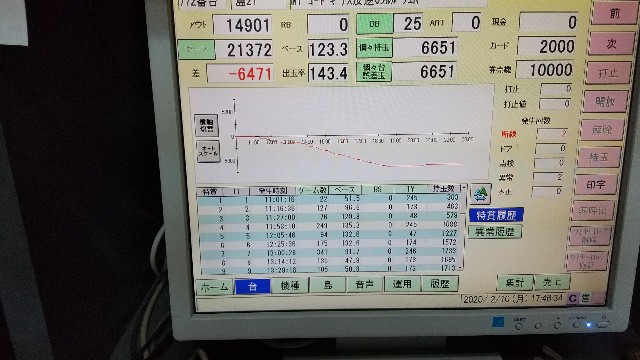Click the 出玉率 value 143.4

tap(329, 73)
